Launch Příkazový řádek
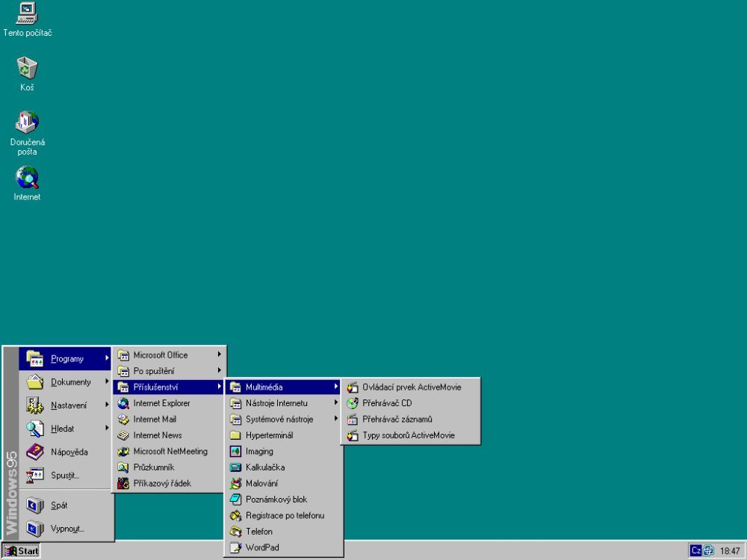Screen dimensions: 747x560 pyautogui.click(x=169, y=483)
